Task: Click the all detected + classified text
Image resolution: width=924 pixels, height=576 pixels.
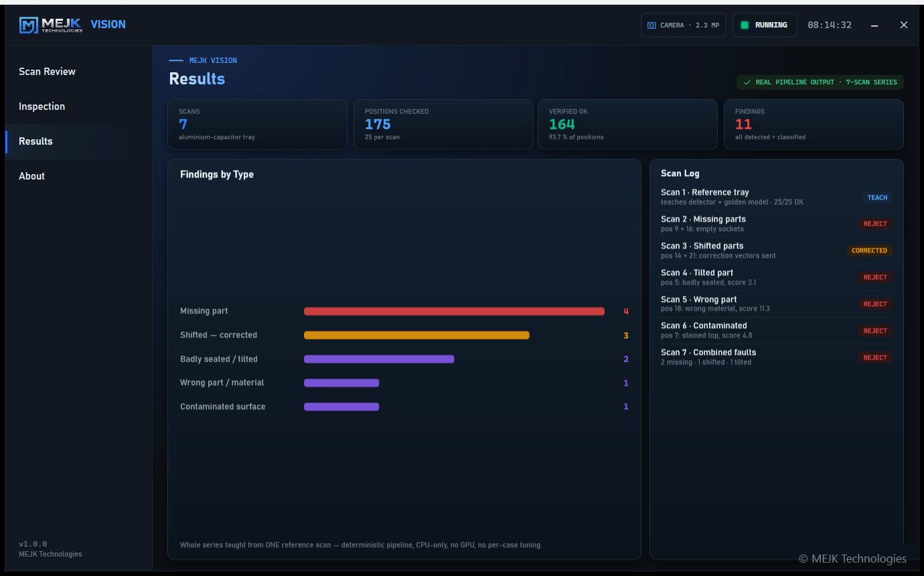Action: tap(771, 137)
